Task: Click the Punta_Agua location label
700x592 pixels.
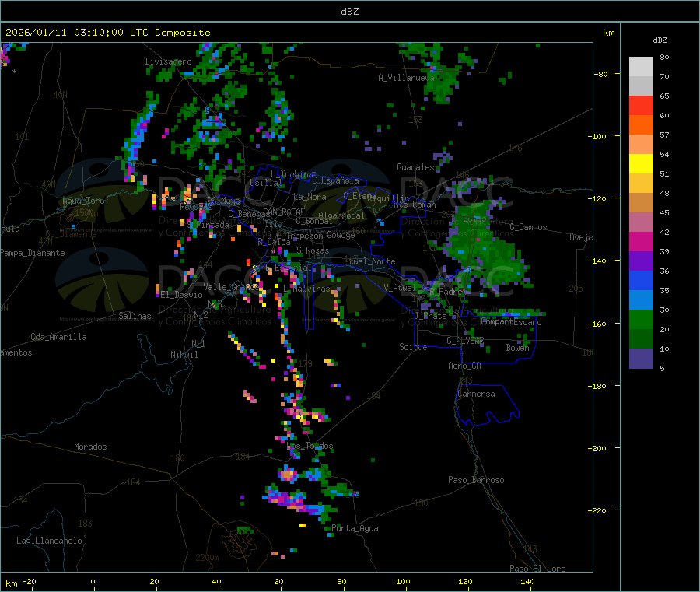Action: 355,528
